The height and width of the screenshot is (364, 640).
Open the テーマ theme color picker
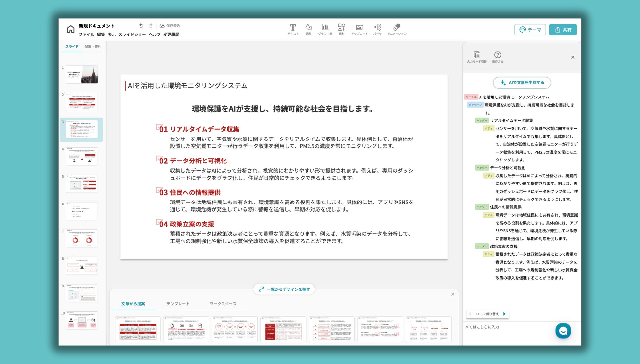530,30
